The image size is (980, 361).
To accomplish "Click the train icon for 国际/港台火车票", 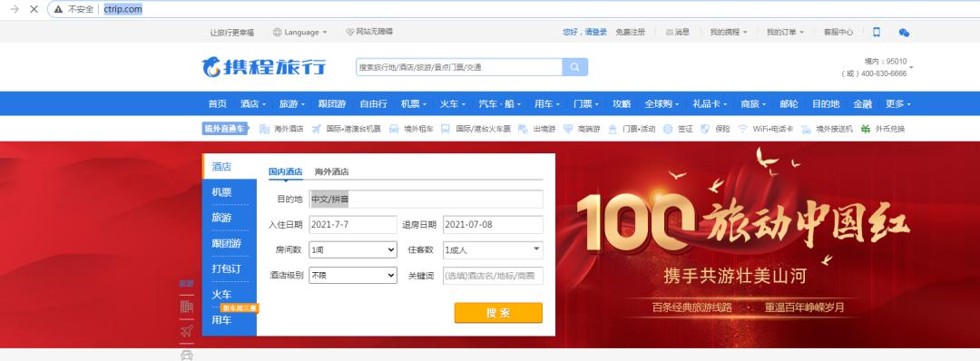I will (x=445, y=129).
